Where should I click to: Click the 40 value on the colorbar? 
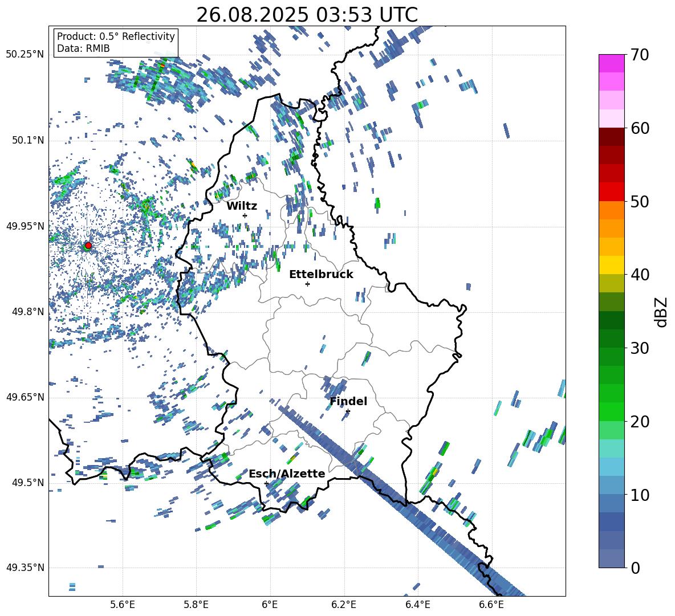[x=640, y=275]
